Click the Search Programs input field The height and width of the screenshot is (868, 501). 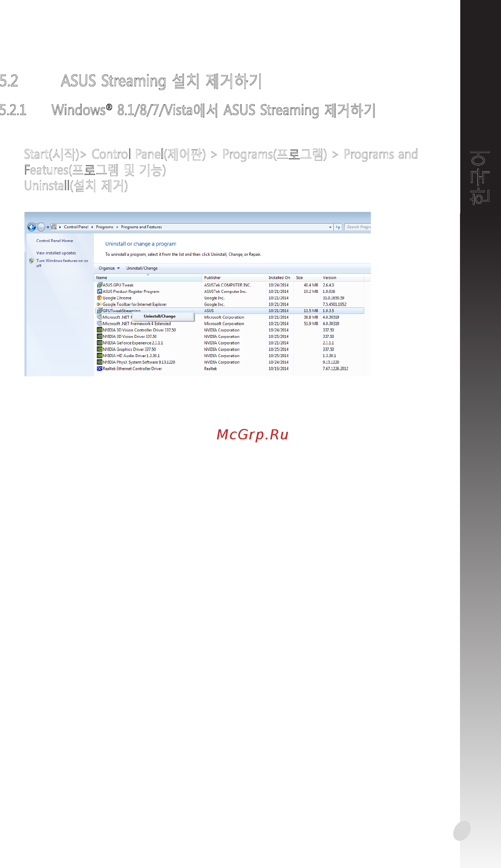pos(358,227)
